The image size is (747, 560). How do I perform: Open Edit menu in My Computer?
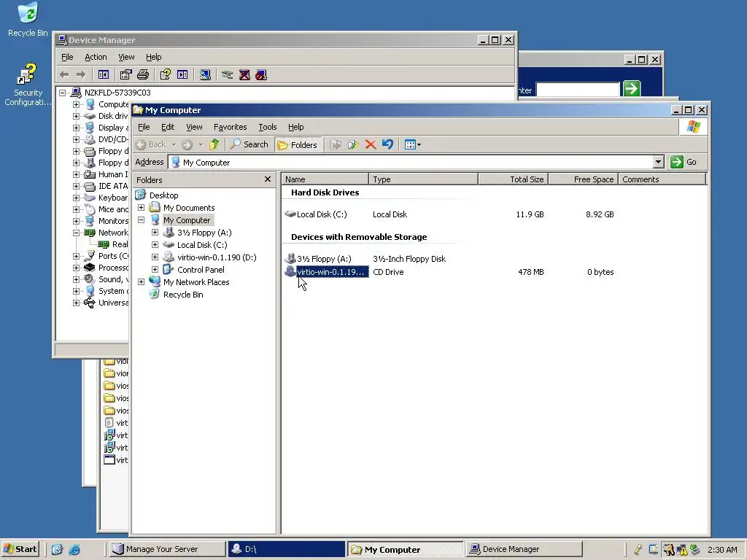(168, 127)
